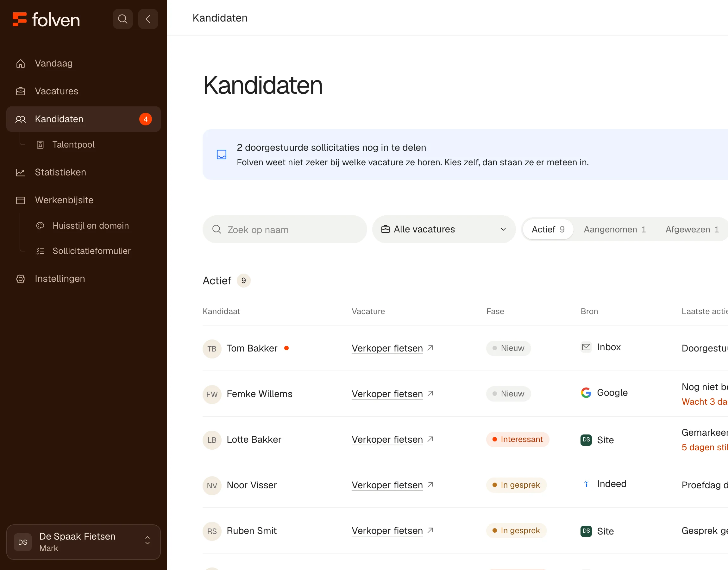Open Werkenbijsite in the sidebar
This screenshot has height=570, width=728.
pos(83,200)
